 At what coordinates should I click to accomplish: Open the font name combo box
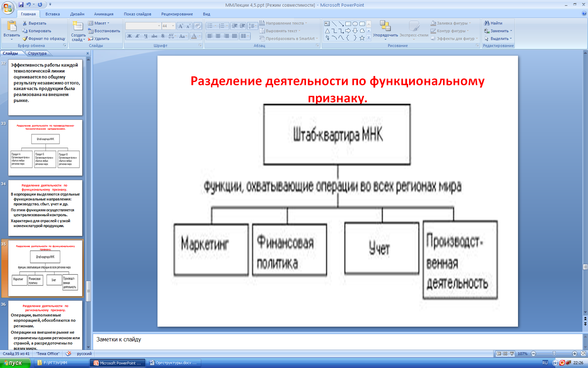[x=143, y=26]
